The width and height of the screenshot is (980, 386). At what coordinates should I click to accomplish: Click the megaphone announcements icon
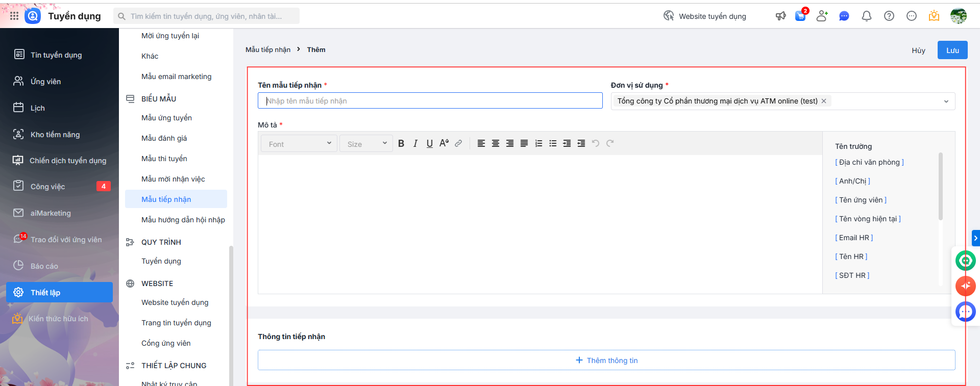(781, 16)
